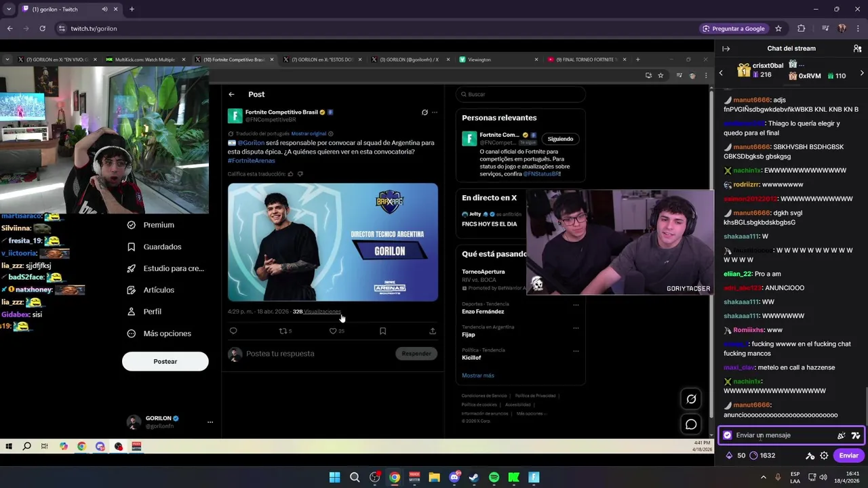This screenshot has height=488, width=868.
Task: Collapse the stream chat panel
Action: coord(726,49)
